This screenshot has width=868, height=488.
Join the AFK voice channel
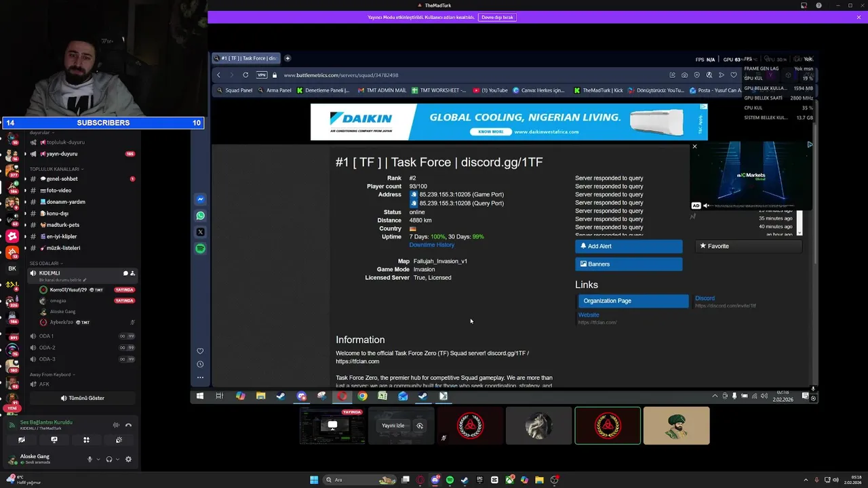click(x=80, y=384)
